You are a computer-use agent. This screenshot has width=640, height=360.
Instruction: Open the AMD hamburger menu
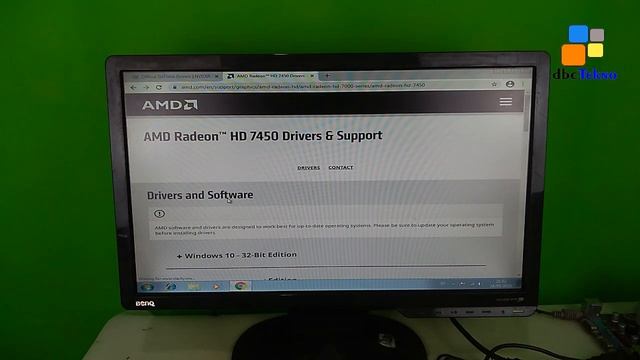point(506,102)
